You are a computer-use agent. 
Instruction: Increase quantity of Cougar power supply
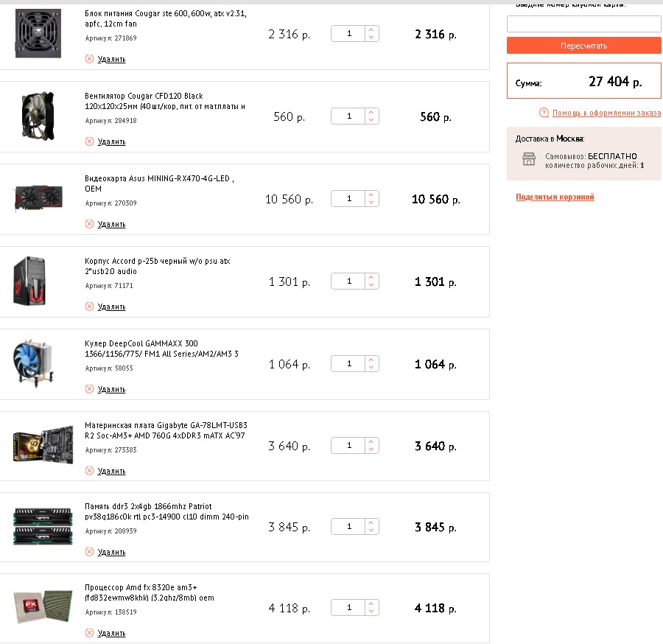[x=371, y=30]
